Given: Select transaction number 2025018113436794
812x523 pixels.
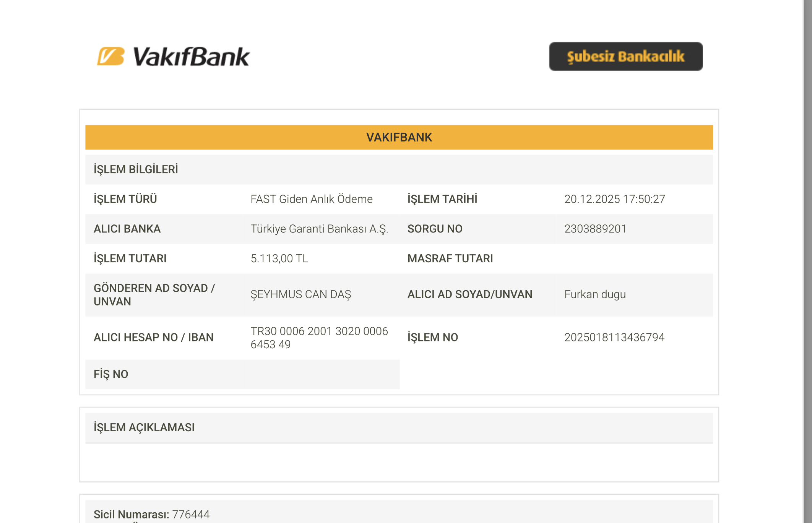Looking at the screenshot, I should 614,338.
